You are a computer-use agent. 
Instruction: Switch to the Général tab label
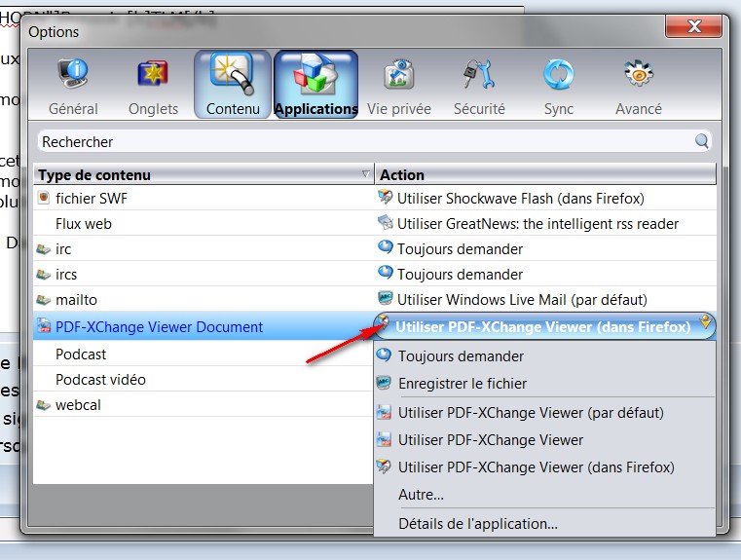click(73, 109)
